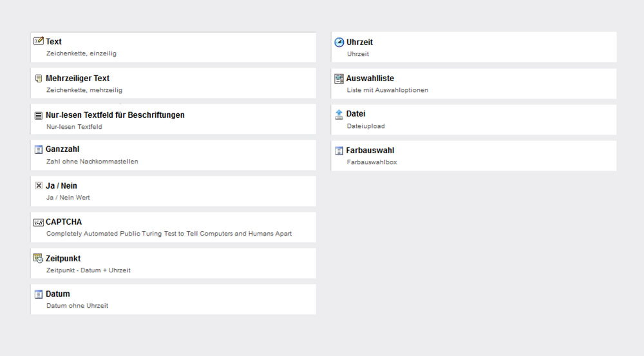
Task: Click the Nur-lesen Textfeld lines icon
Action: 38,116
